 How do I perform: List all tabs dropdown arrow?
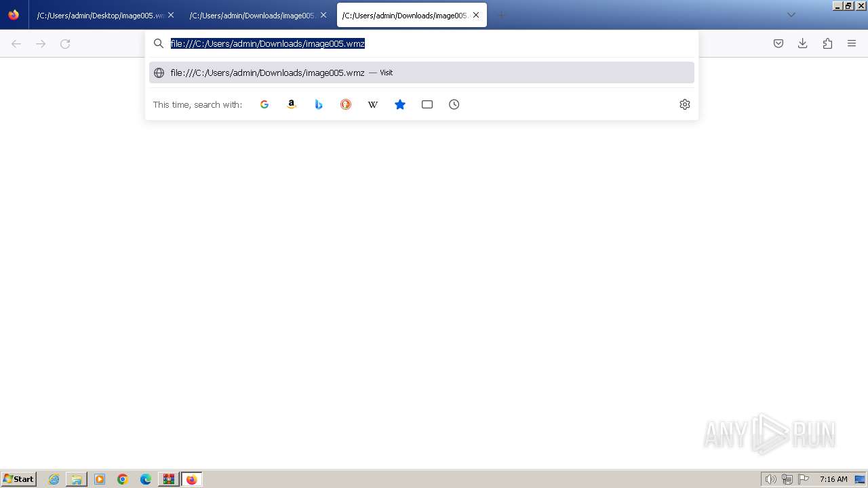pyautogui.click(x=791, y=15)
